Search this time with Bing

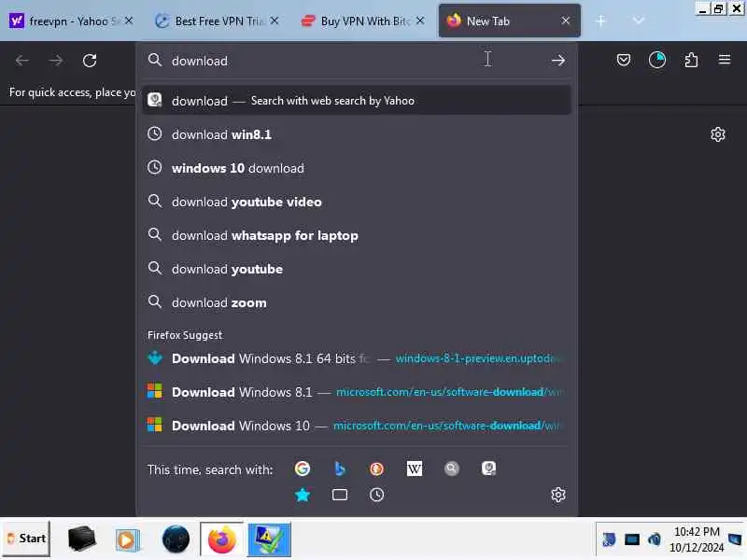click(x=339, y=469)
